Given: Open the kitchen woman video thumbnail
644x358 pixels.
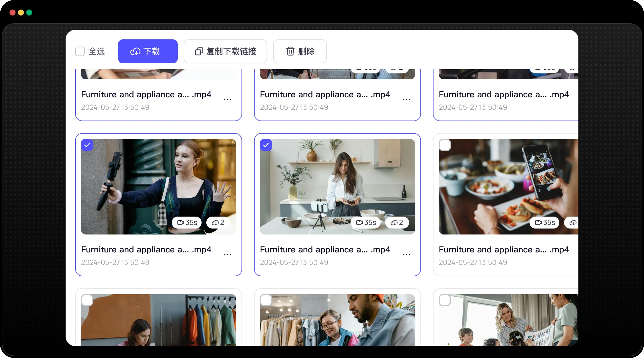Looking at the screenshot, I should 338,187.
